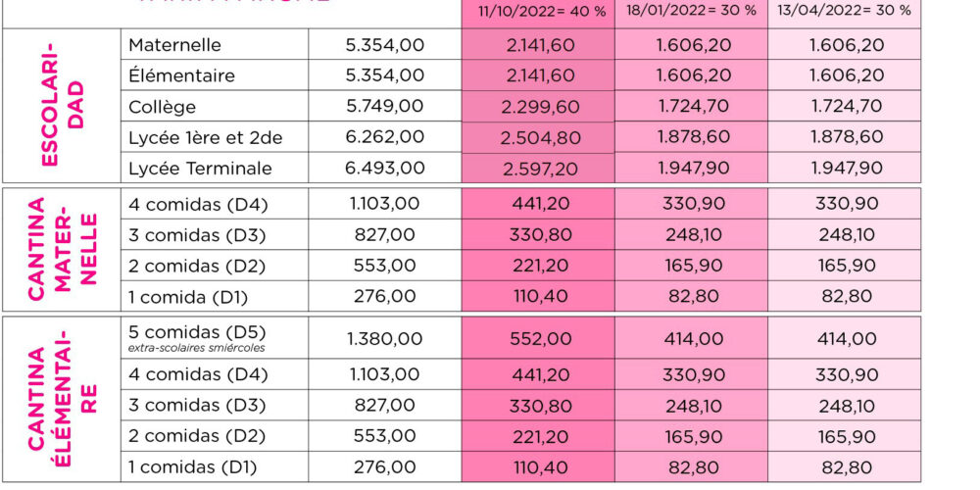This screenshot has width=980, height=490.
Task: Select the 11/10/2022= 40 % column header
Action: [x=537, y=10]
